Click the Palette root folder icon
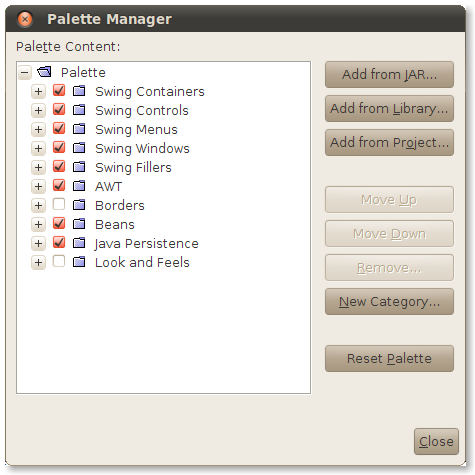475x475 pixels. (44, 72)
